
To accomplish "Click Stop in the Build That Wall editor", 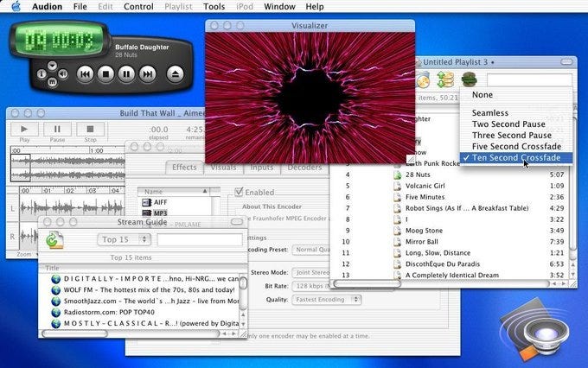I will [x=91, y=130].
